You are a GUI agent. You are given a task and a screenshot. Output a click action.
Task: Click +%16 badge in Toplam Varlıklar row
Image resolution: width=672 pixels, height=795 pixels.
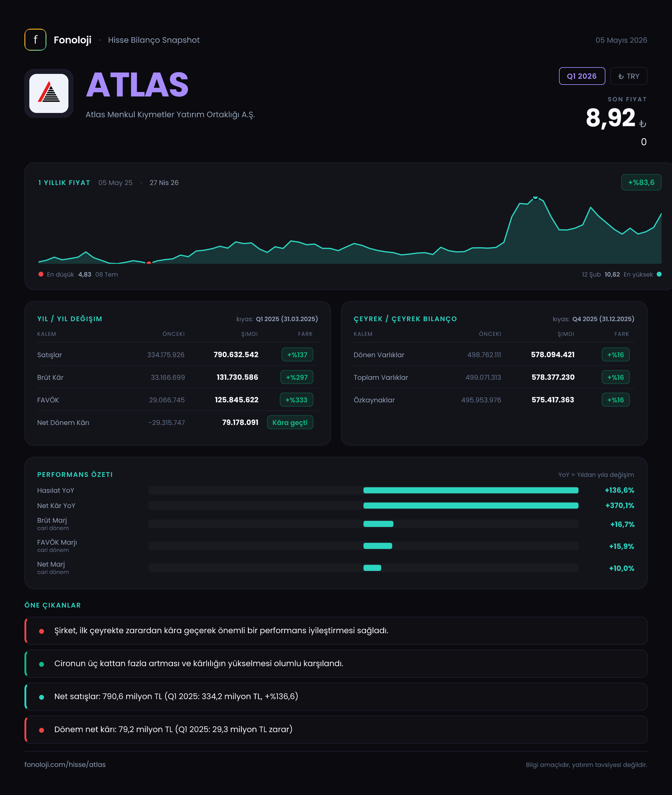pyautogui.click(x=615, y=377)
